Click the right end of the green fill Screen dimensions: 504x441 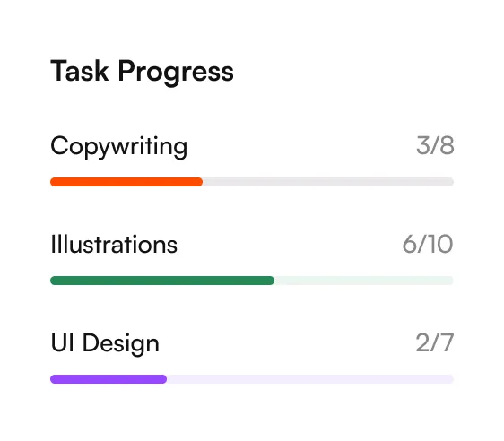click(x=272, y=281)
